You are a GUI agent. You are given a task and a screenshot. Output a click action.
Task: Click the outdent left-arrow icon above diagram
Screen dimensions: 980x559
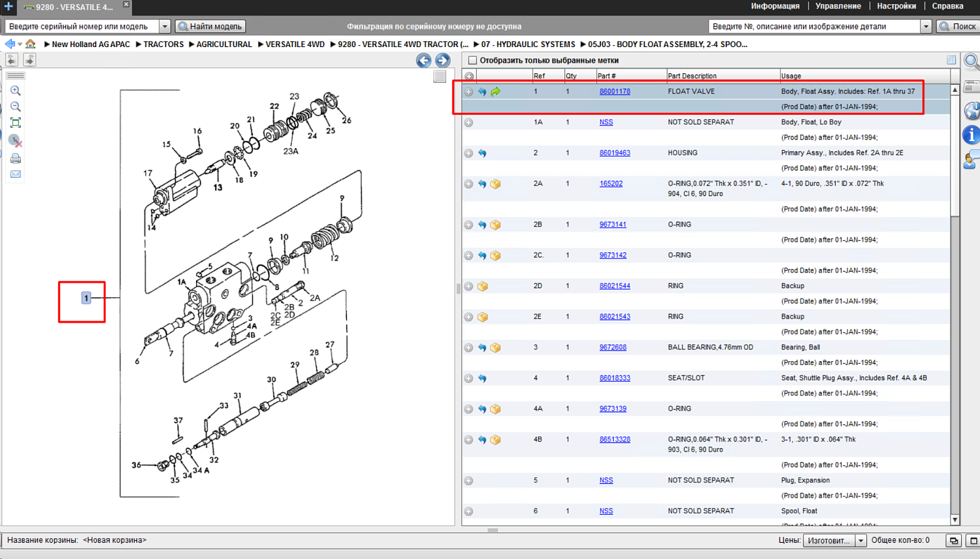(12, 60)
